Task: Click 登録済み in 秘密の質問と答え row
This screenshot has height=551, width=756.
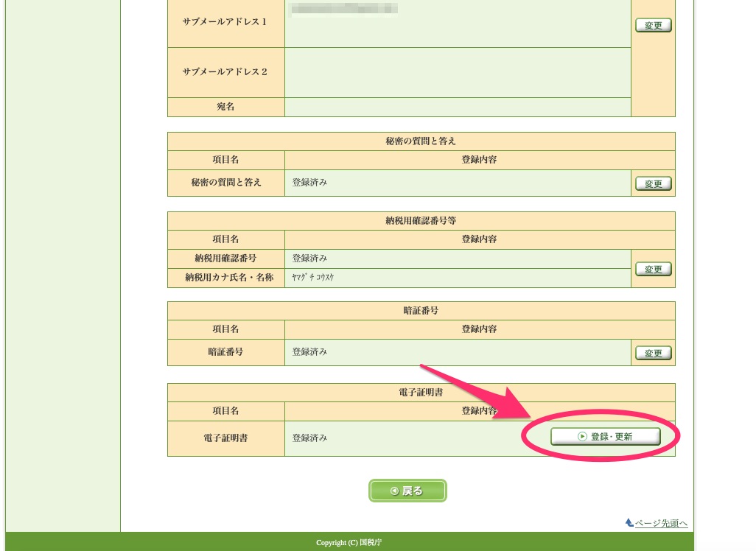Action: pyautogui.click(x=309, y=182)
